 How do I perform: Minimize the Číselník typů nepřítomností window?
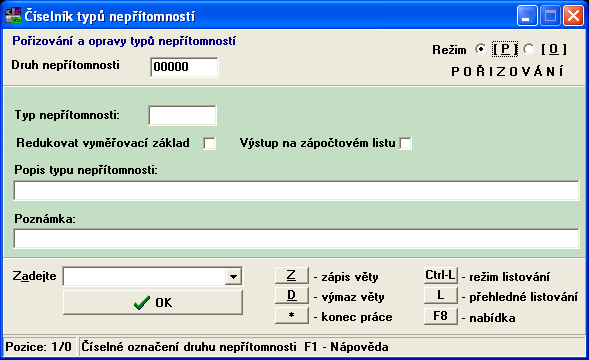527,16
